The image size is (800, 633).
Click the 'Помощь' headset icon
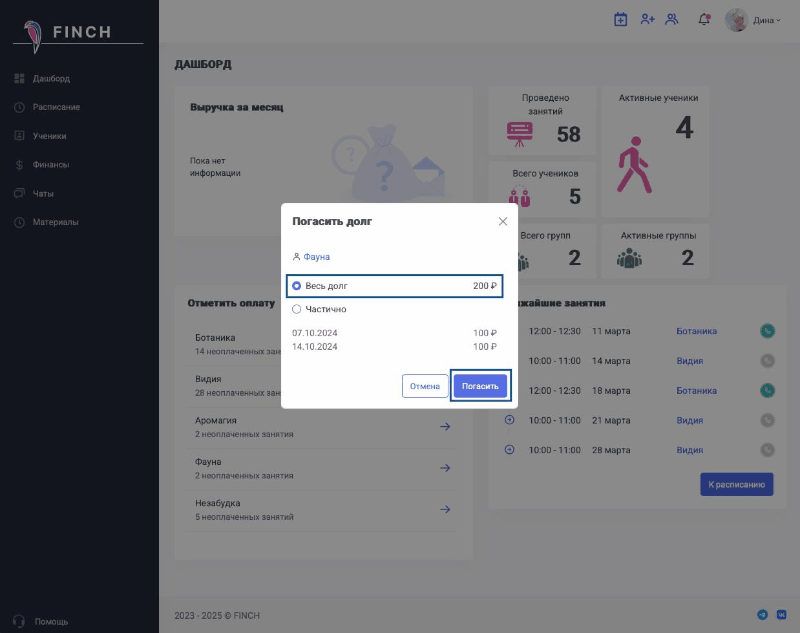click(19, 621)
